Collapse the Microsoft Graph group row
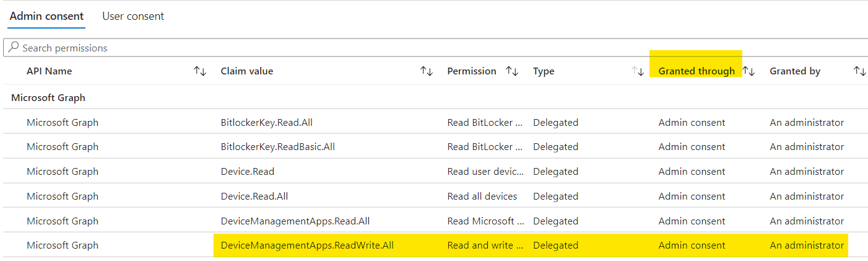This screenshot has width=868, height=261. point(48,98)
